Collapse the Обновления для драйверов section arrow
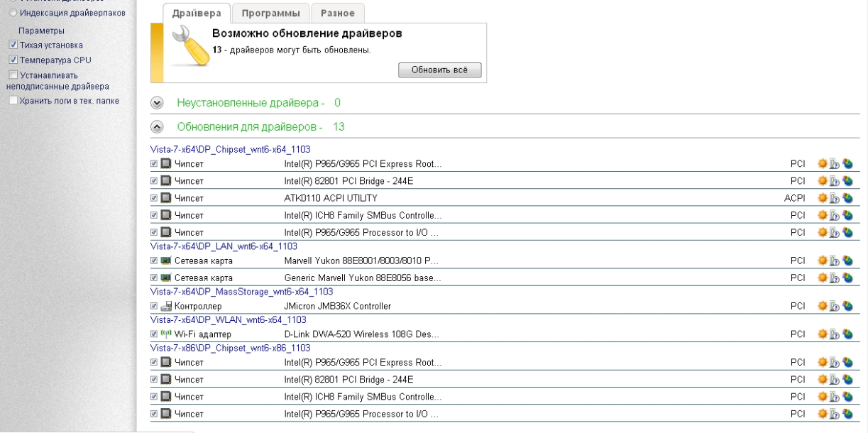The image size is (868, 433). [158, 127]
